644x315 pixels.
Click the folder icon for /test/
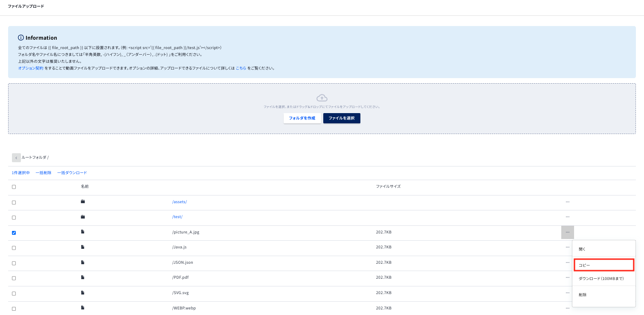click(x=83, y=217)
